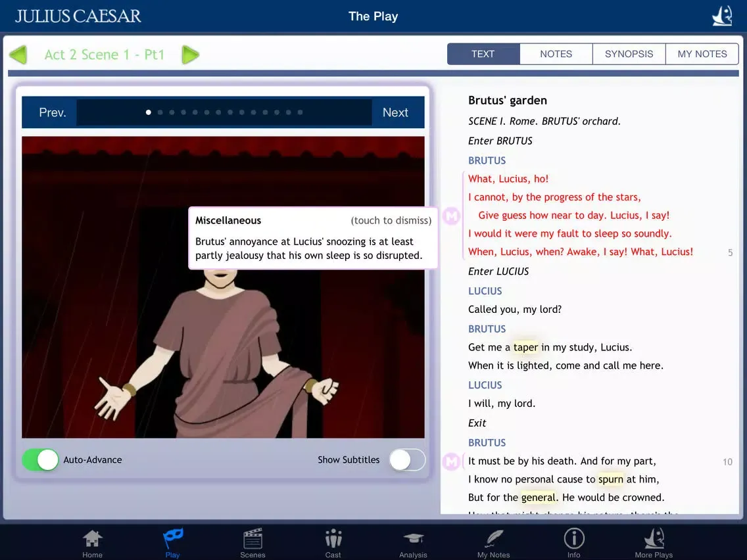Switch to the TEXT tab
747x560 pixels.
[x=483, y=54]
